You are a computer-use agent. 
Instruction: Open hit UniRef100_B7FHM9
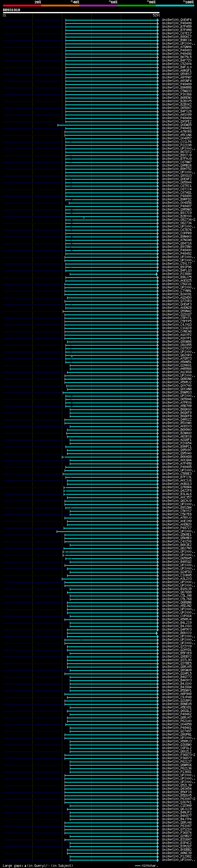point(176,26)
